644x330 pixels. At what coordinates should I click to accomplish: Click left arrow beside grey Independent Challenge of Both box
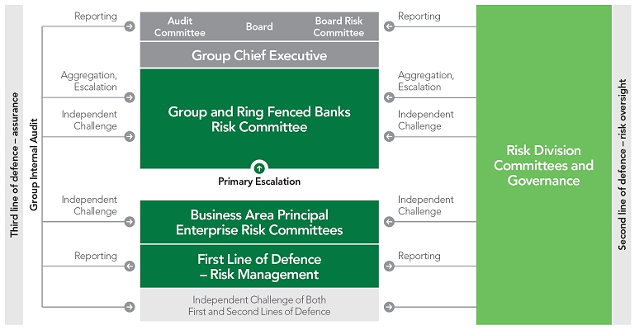pos(130,307)
